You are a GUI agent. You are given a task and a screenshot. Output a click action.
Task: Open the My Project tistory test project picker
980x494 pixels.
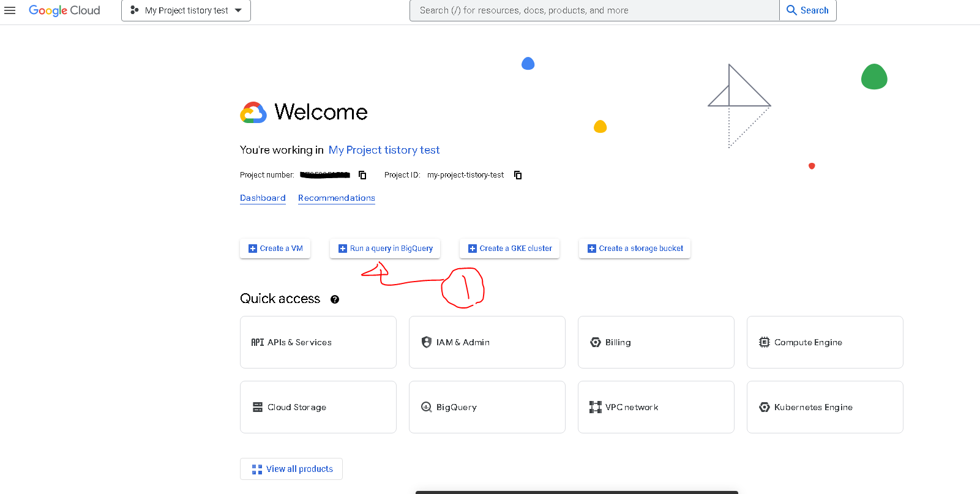(x=186, y=10)
